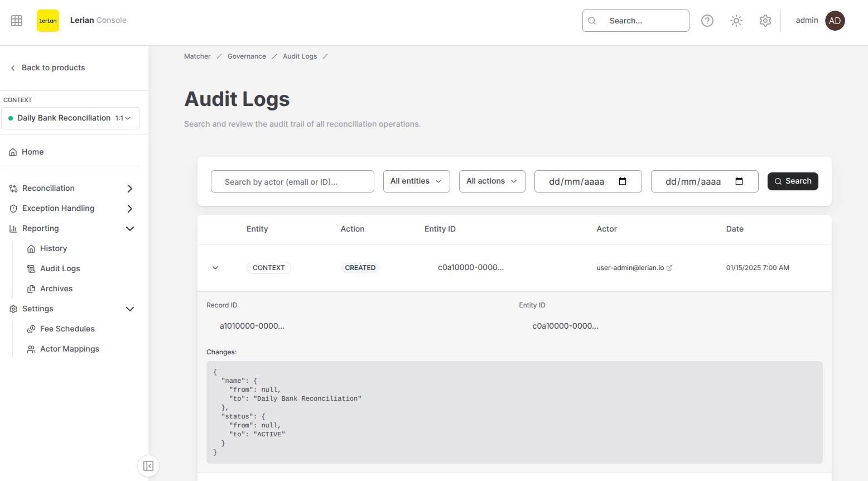868x481 pixels.
Task: Click the History item icon
Action: pos(31,249)
